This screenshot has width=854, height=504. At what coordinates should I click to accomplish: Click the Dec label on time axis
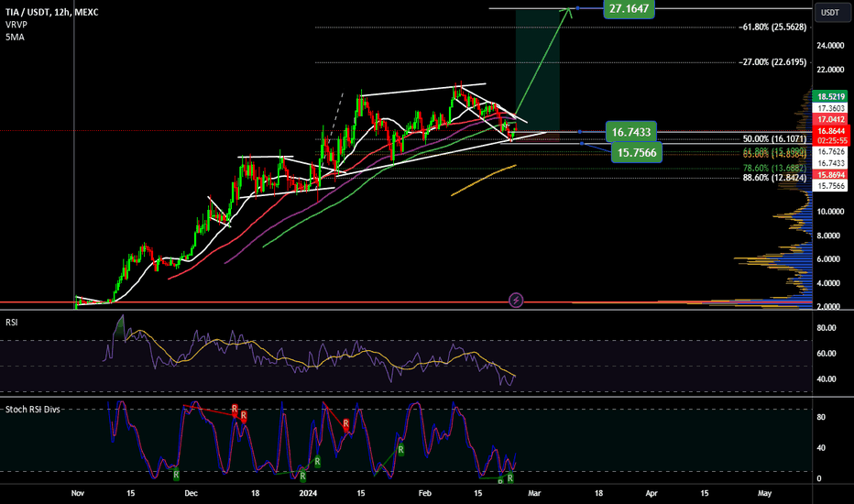[x=191, y=493]
